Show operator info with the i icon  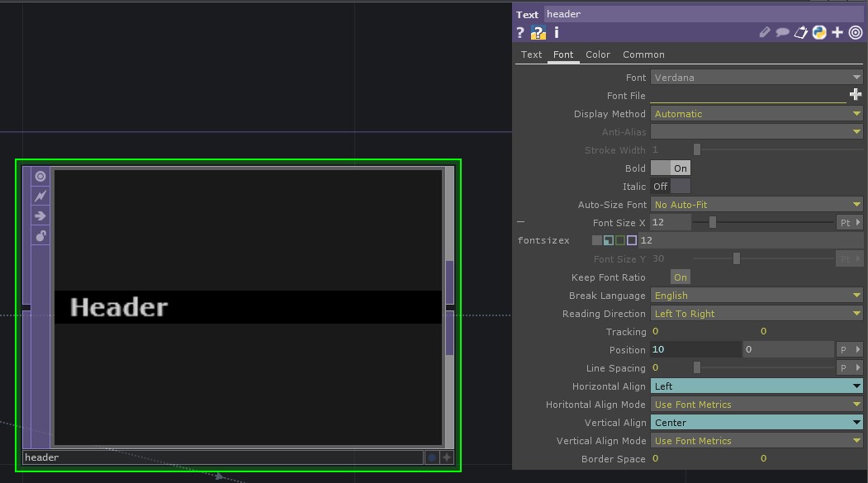tap(557, 33)
